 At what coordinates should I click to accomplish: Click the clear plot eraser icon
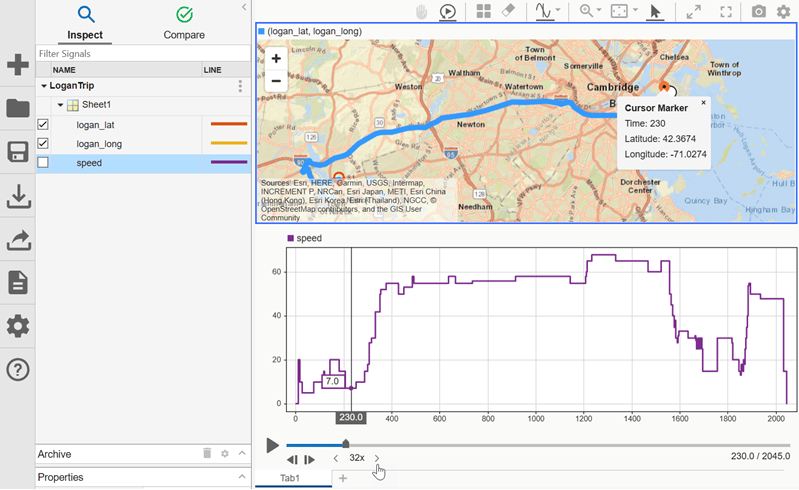click(508, 11)
